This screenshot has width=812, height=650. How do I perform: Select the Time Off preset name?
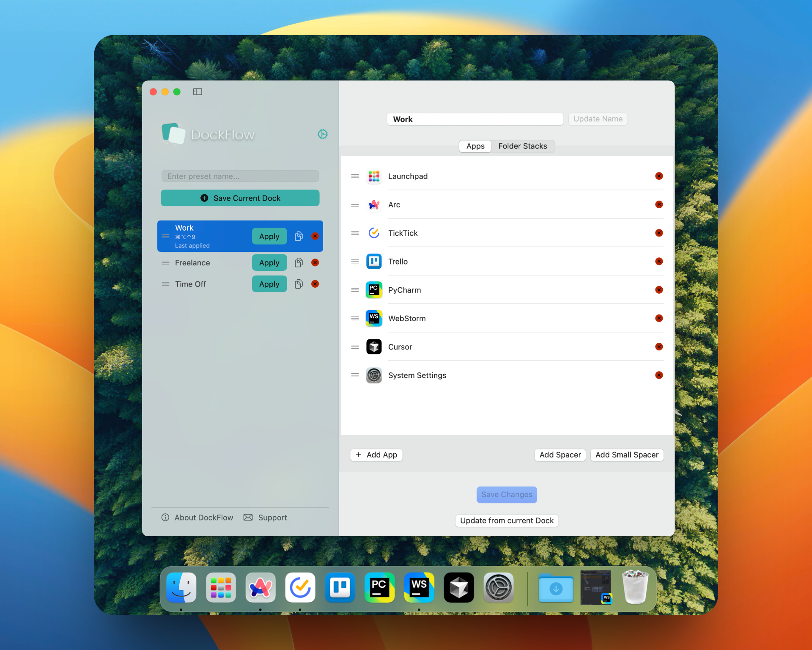coord(191,284)
